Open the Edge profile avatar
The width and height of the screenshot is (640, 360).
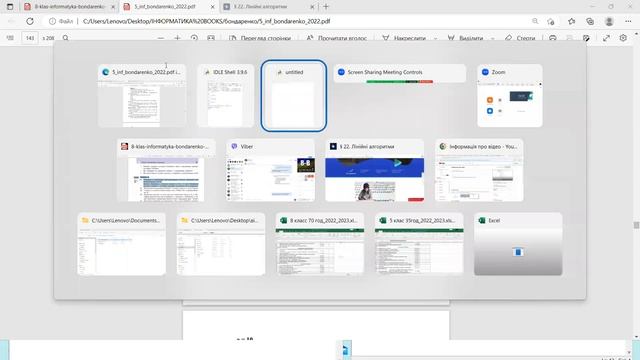609,21
